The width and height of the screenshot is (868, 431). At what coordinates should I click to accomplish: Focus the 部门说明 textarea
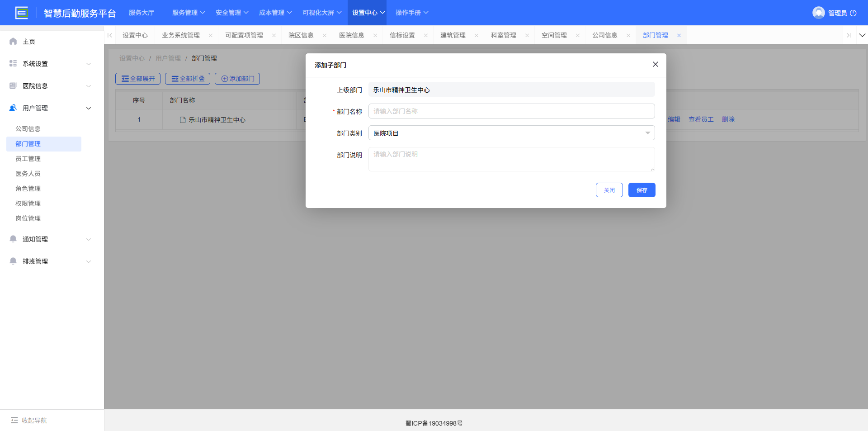pos(512,159)
